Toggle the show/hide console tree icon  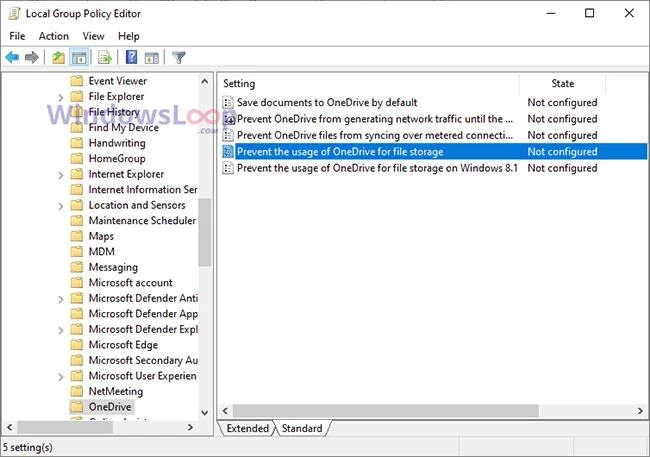click(79, 57)
